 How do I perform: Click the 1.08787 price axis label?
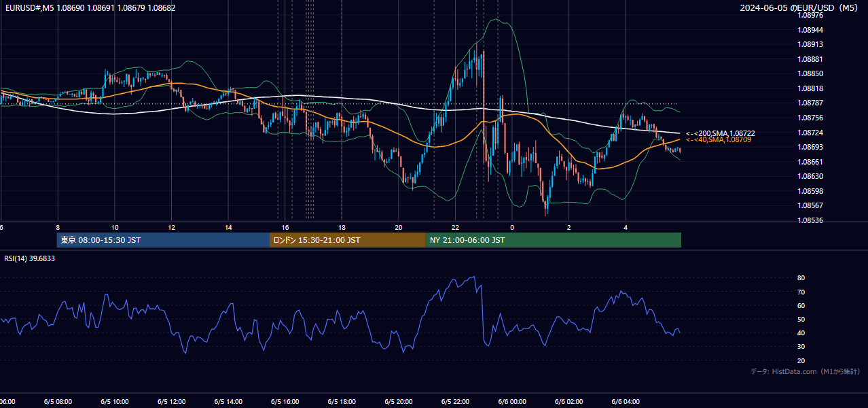pyautogui.click(x=810, y=103)
